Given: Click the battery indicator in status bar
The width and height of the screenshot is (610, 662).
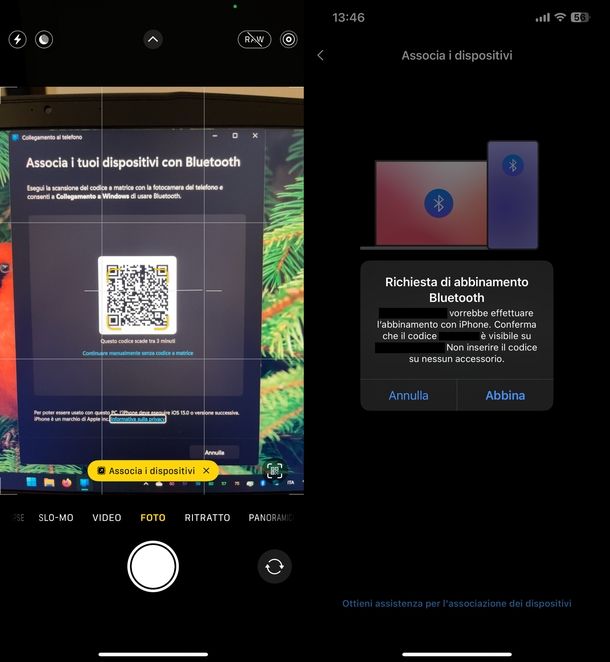Looking at the screenshot, I should [x=580, y=17].
